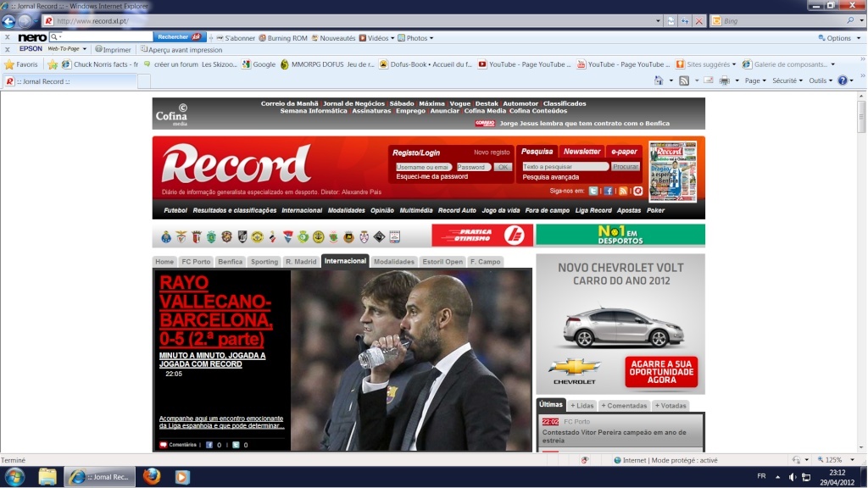Click the add-to-favorites bar star icon

click(53, 64)
